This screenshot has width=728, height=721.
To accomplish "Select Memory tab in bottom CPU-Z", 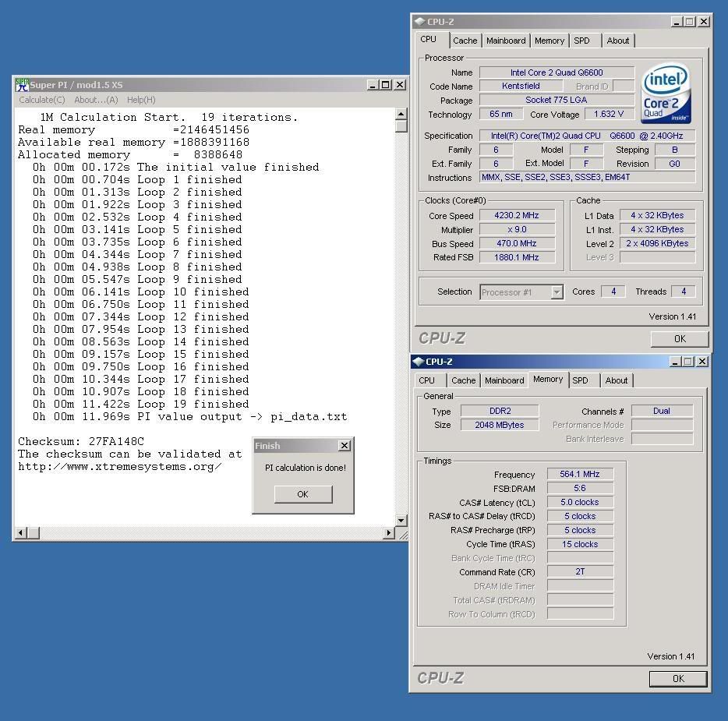I will [x=548, y=380].
